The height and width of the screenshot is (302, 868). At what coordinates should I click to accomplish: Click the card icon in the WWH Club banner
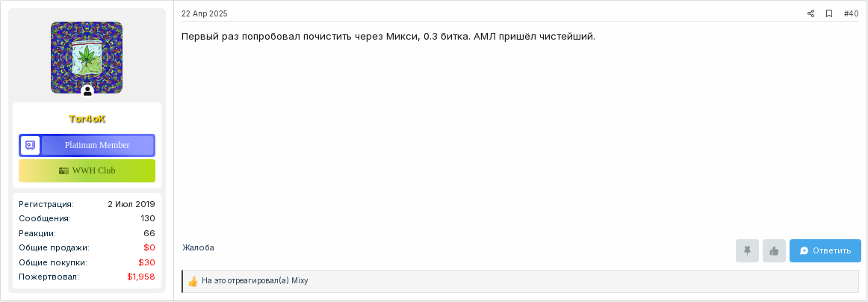tap(63, 170)
